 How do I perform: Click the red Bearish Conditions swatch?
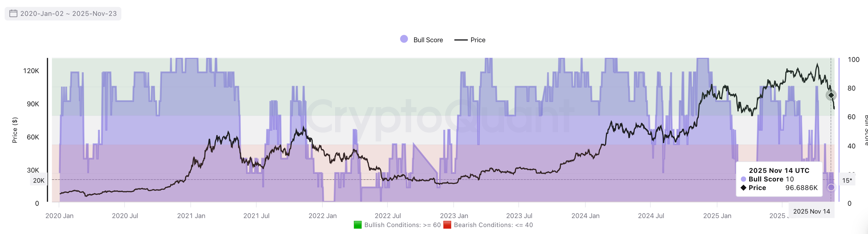447,225
